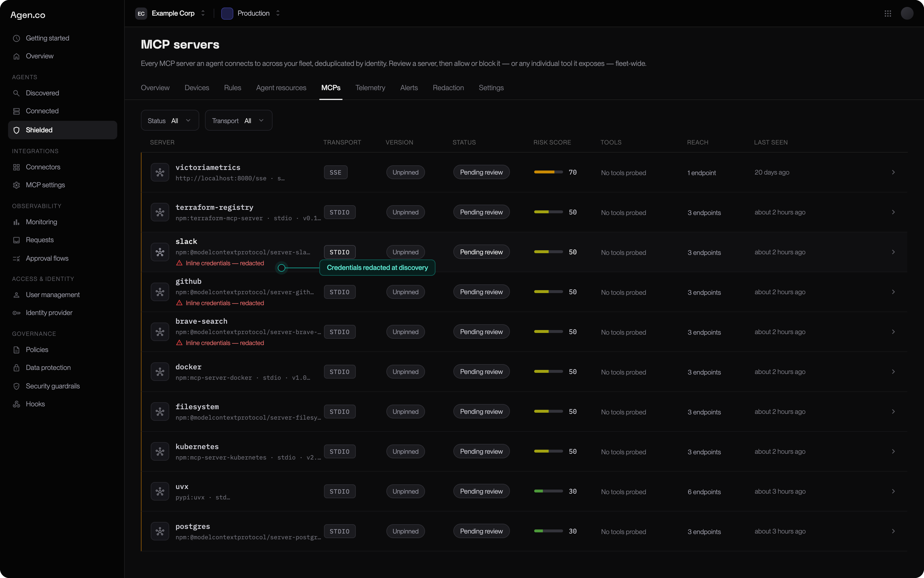Switch to the Agent resources tab

click(281, 88)
